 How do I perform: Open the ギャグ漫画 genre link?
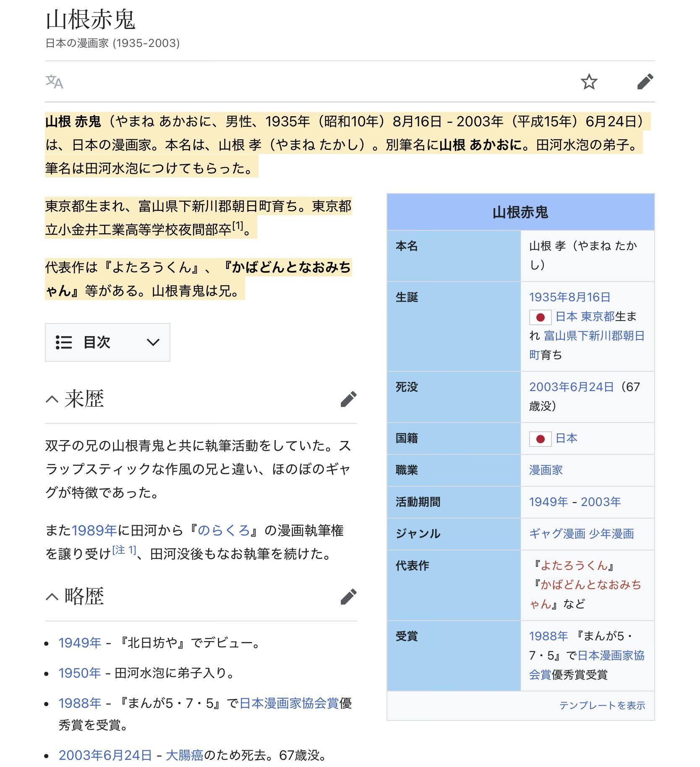557,534
